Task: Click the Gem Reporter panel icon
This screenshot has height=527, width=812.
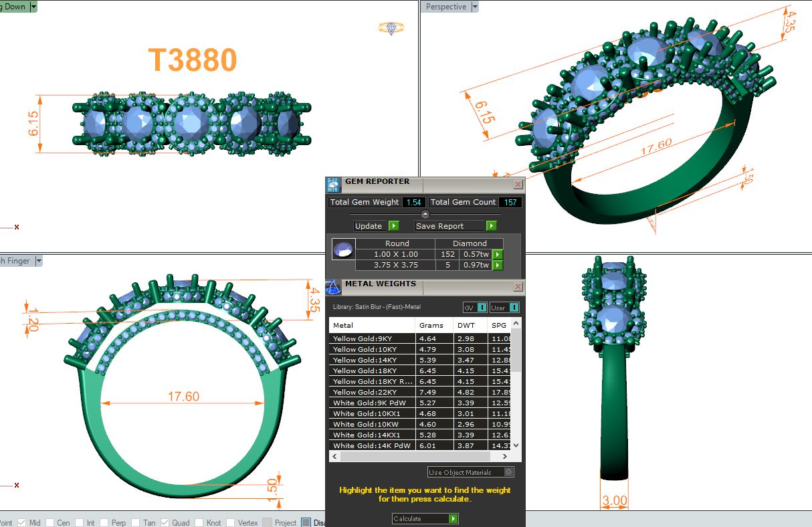Action: click(x=333, y=185)
